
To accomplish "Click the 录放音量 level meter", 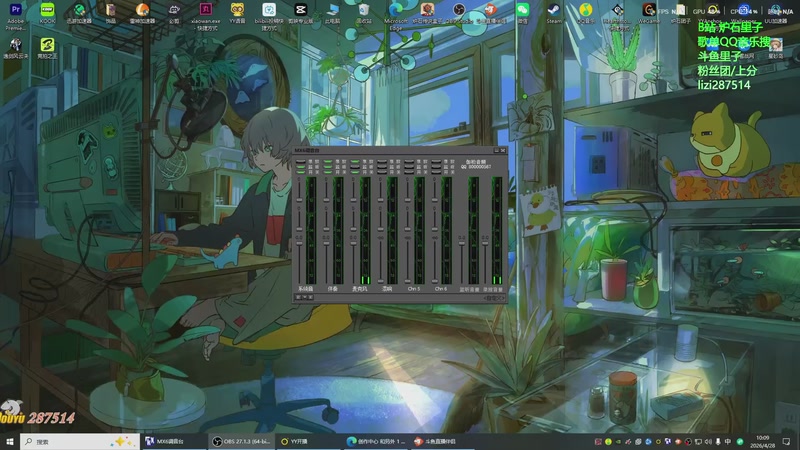I will point(497,231).
